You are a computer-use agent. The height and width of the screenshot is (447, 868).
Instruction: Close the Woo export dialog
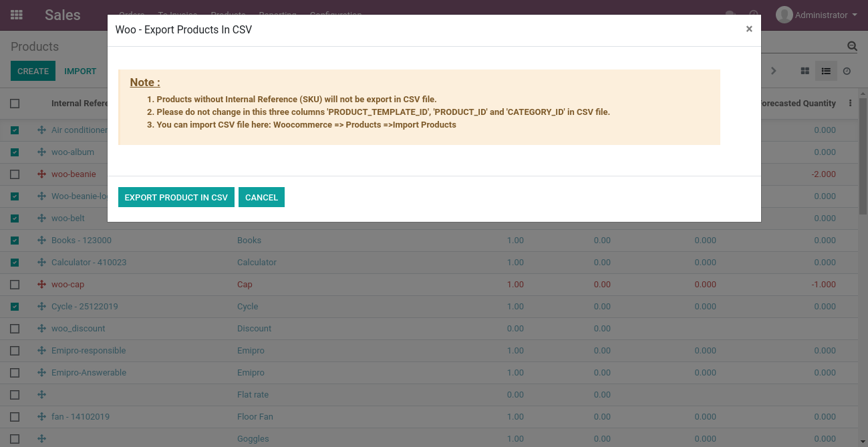pos(749,29)
